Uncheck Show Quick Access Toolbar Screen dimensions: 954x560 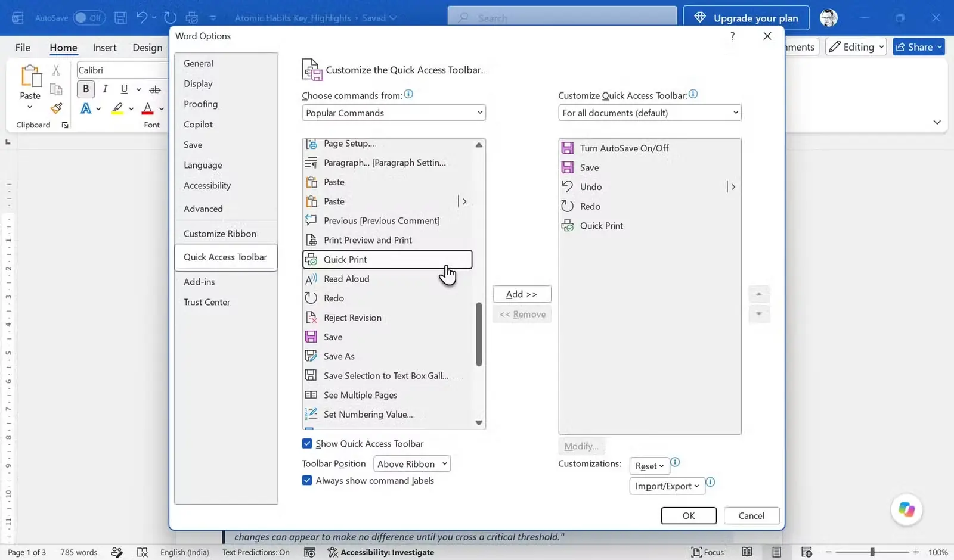(307, 443)
